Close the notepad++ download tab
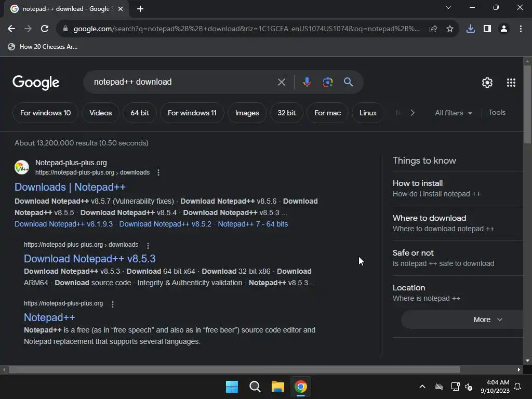532x399 pixels. 121,9
